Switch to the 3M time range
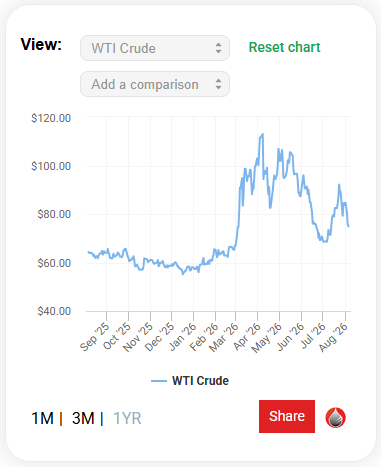Image resolution: width=381 pixels, height=467 pixels. tap(83, 418)
